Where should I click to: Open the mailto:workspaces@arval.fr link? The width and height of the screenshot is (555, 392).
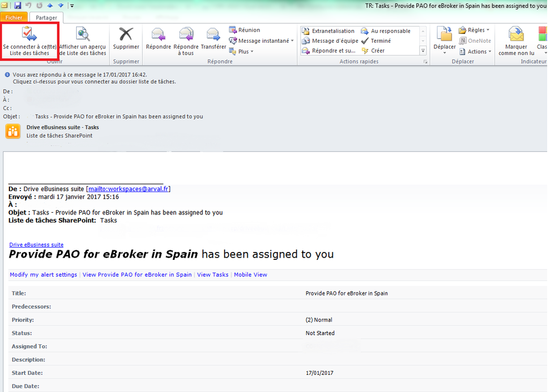[x=128, y=189]
